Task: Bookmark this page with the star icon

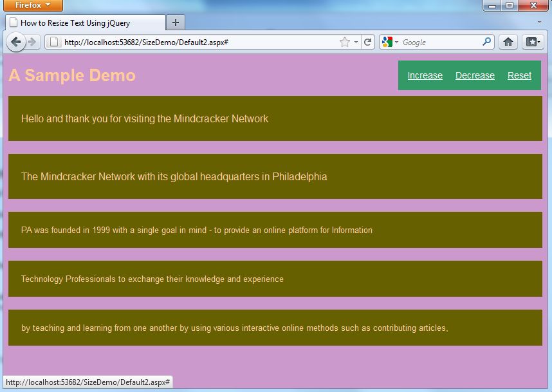Action: click(345, 42)
